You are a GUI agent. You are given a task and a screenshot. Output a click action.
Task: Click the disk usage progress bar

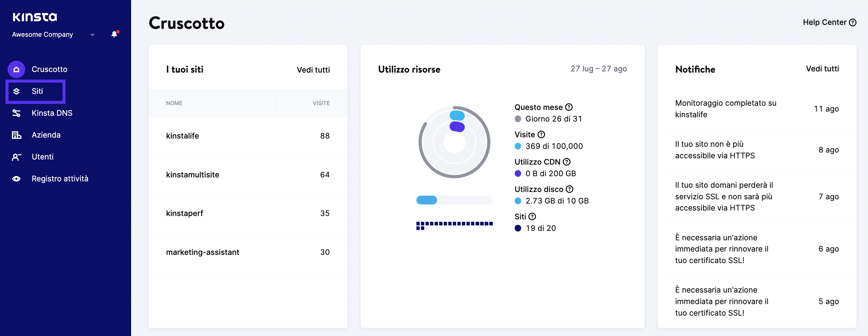point(454,201)
